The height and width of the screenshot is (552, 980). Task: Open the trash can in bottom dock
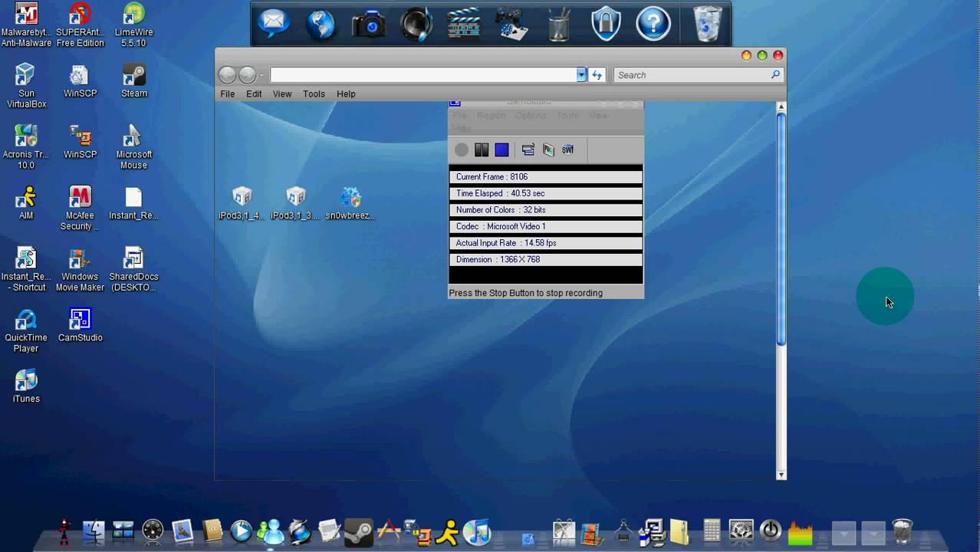pyautogui.click(x=903, y=531)
